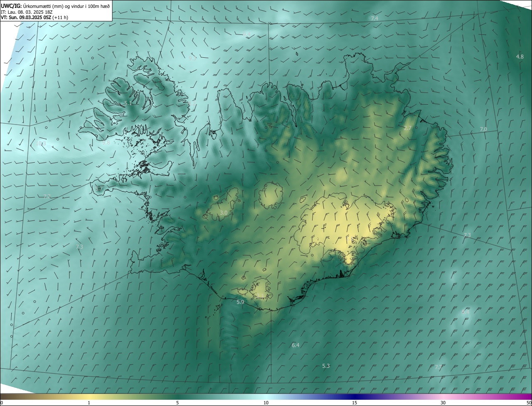
Task: Click the yellow colorbar segment above tick 1
Action: (x=89, y=396)
